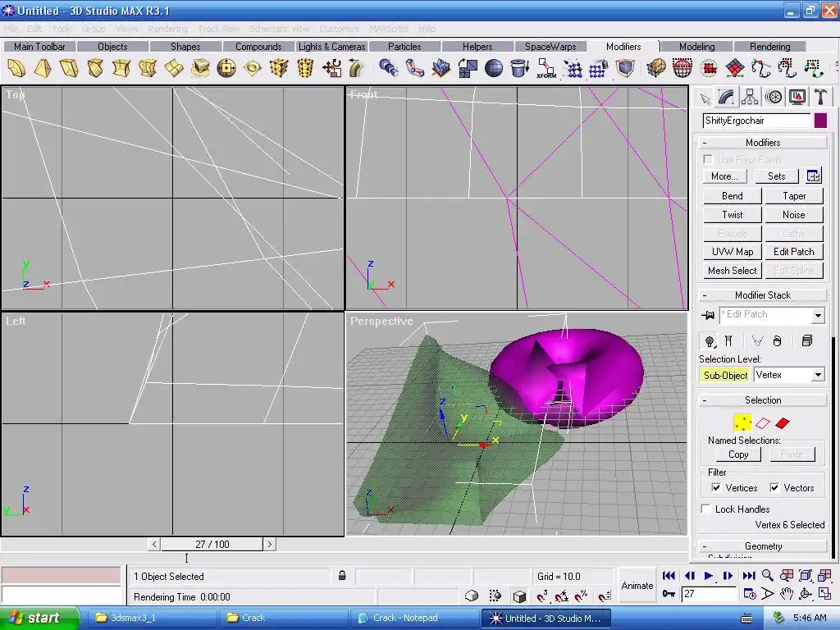Click the Remove Modifier trash icon
840x630 pixels.
(x=778, y=341)
